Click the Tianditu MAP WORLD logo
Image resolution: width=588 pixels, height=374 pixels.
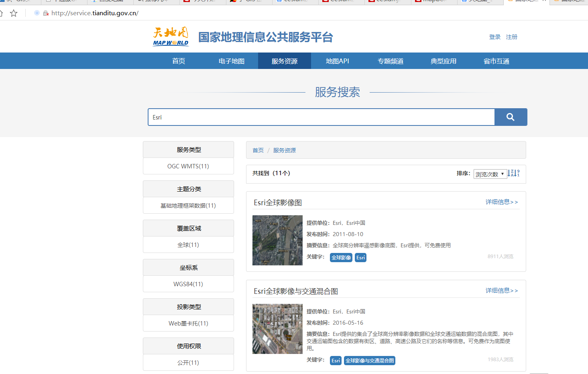(171, 36)
